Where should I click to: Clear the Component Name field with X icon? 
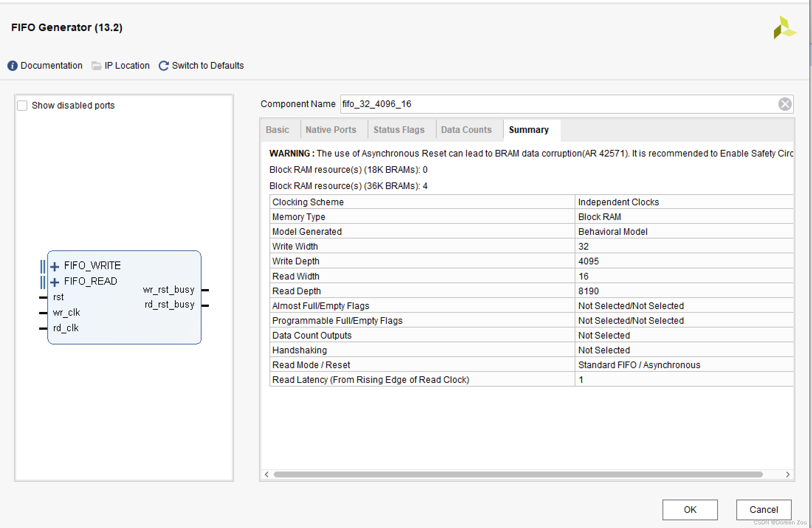[x=785, y=104]
